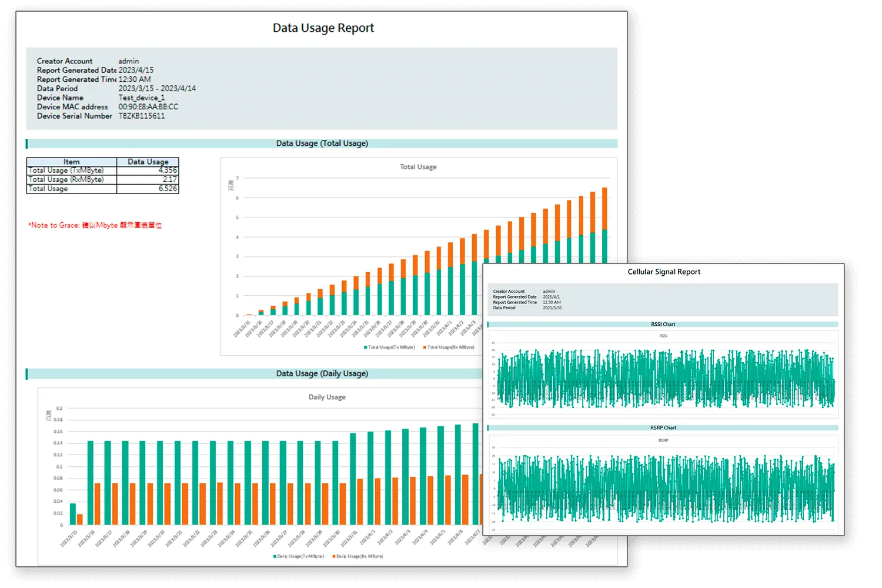Click the Total Usage chart title

418,167
